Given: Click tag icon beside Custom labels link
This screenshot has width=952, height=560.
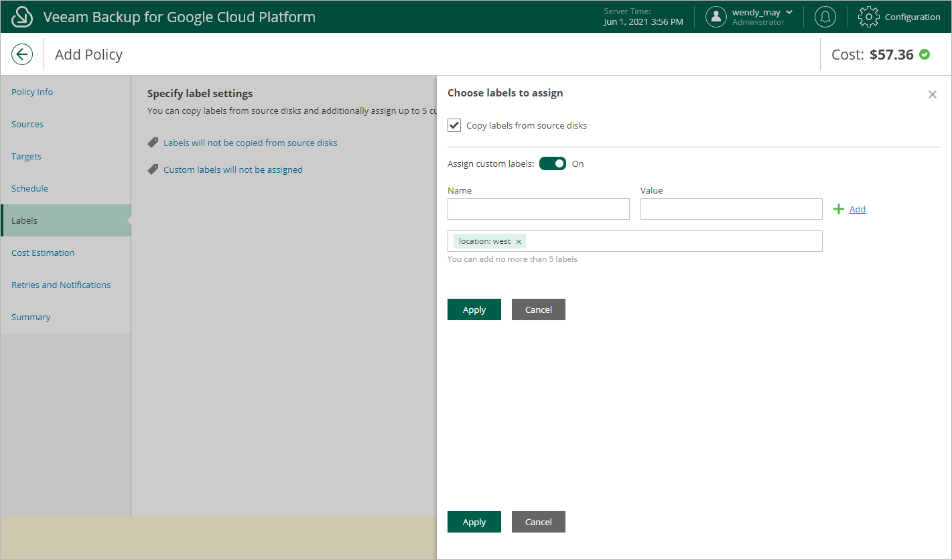Looking at the screenshot, I should click(153, 169).
